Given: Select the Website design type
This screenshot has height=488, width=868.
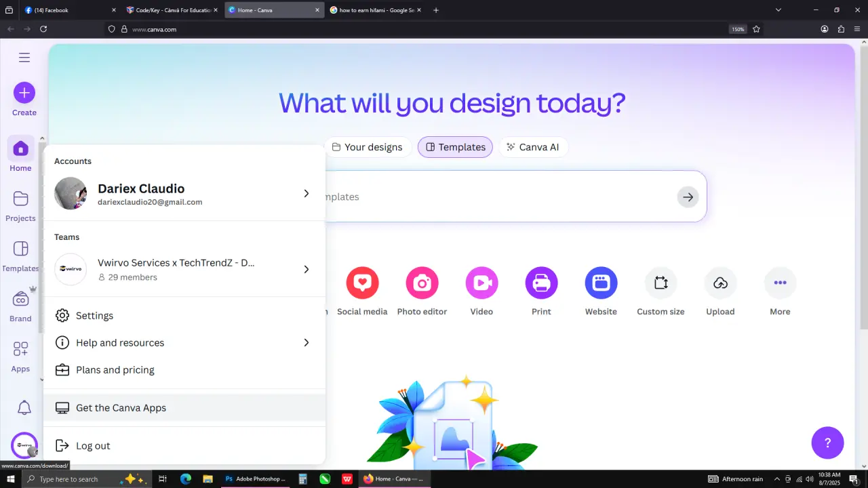Looking at the screenshot, I should point(601,291).
